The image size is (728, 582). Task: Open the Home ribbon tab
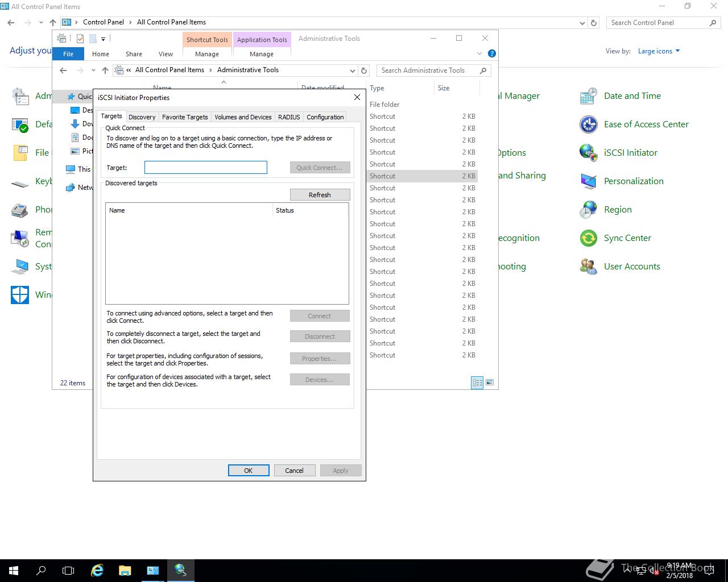(101, 54)
